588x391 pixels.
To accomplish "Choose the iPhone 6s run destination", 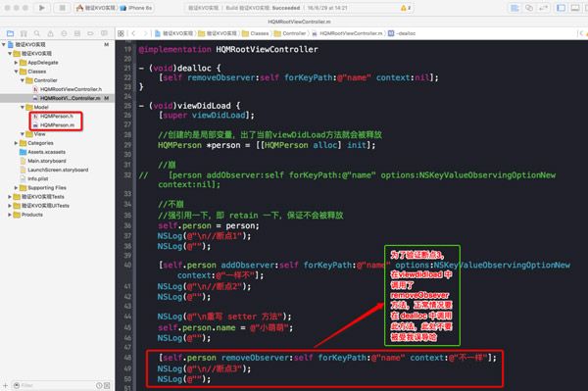I will click(136, 8).
